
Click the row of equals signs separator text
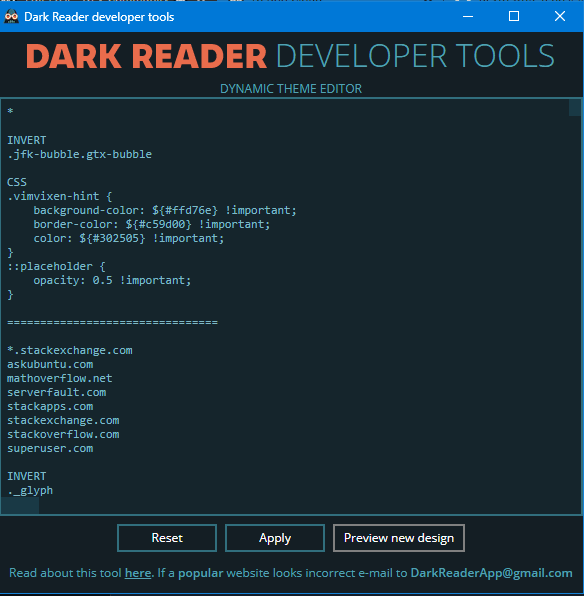tap(113, 322)
